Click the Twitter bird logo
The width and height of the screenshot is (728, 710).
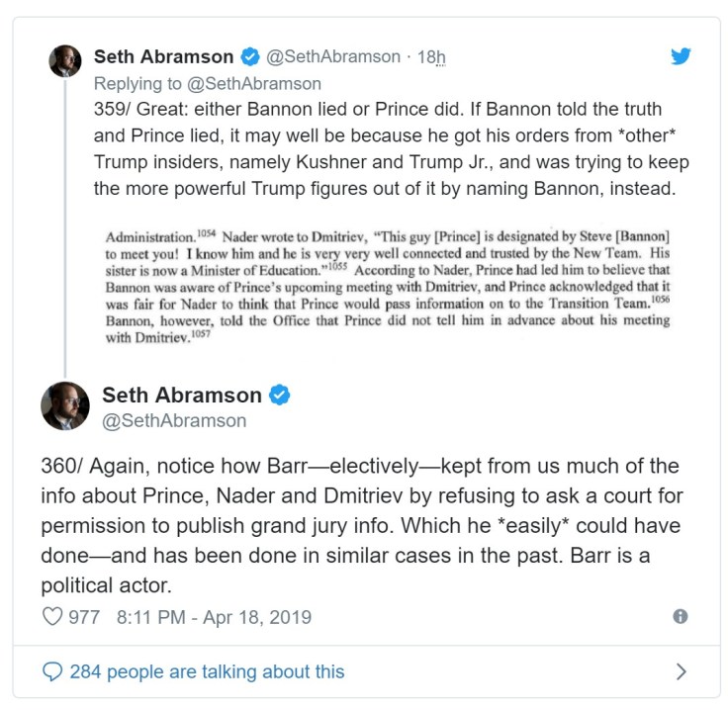681,56
